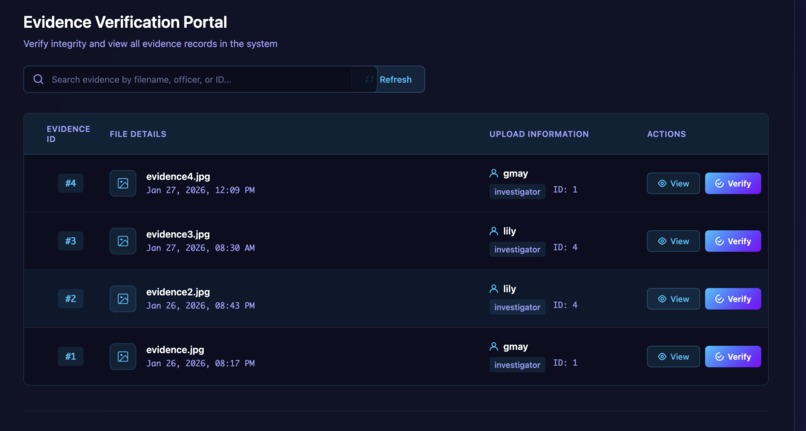Select the #1 evidence ID badge
The height and width of the screenshot is (431, 806).
(x=70, y=356)
